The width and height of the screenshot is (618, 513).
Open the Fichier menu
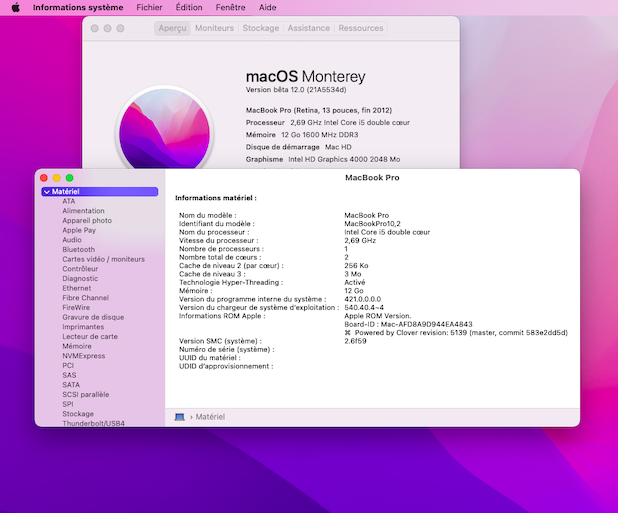tap(149, 7)
